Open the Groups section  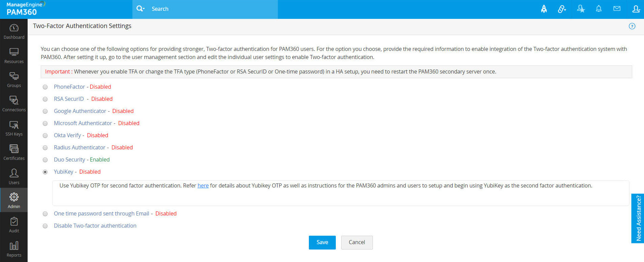coord(14,80)
